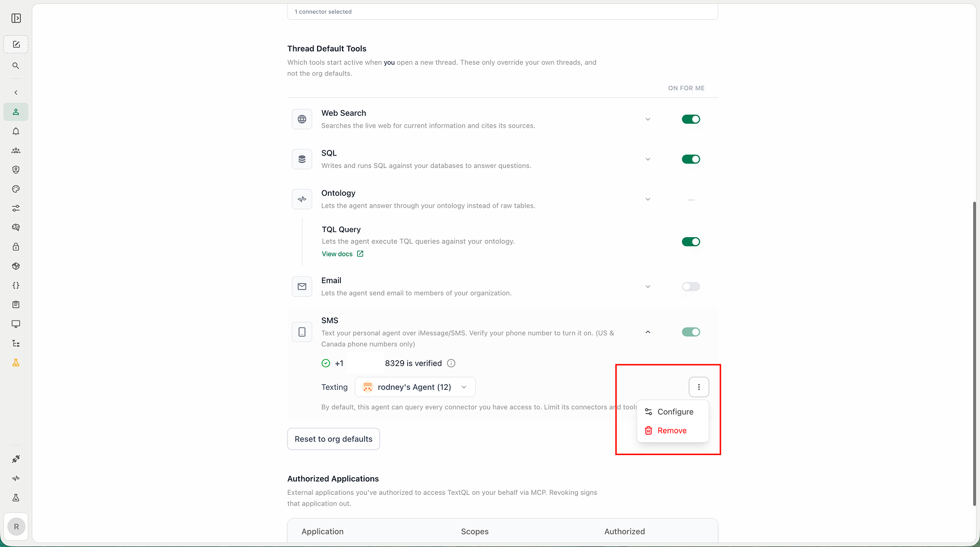Open the profile person icon

(x=16, y=112)
